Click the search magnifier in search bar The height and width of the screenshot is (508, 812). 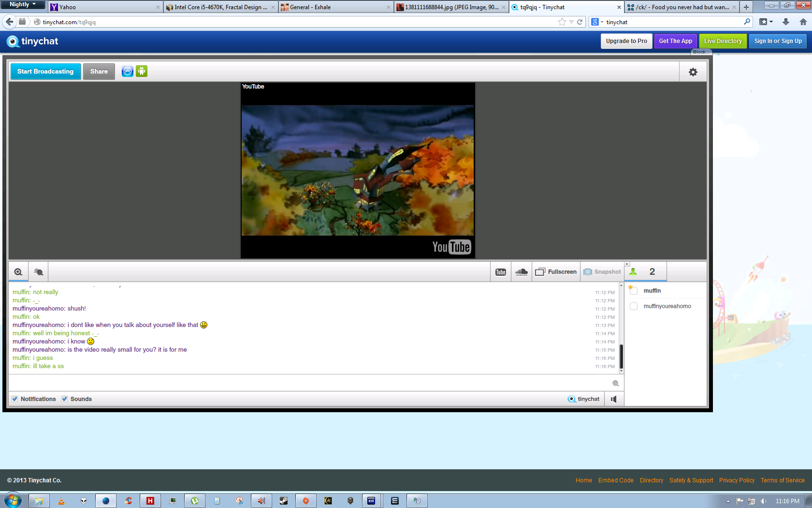[x=747, y=22]
